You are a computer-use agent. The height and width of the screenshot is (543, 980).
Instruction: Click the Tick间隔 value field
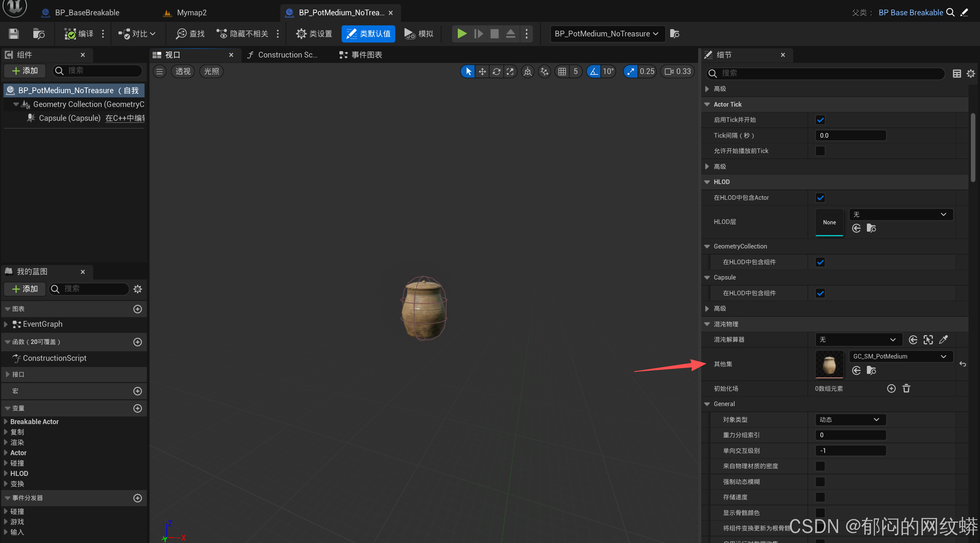[850, 135]
